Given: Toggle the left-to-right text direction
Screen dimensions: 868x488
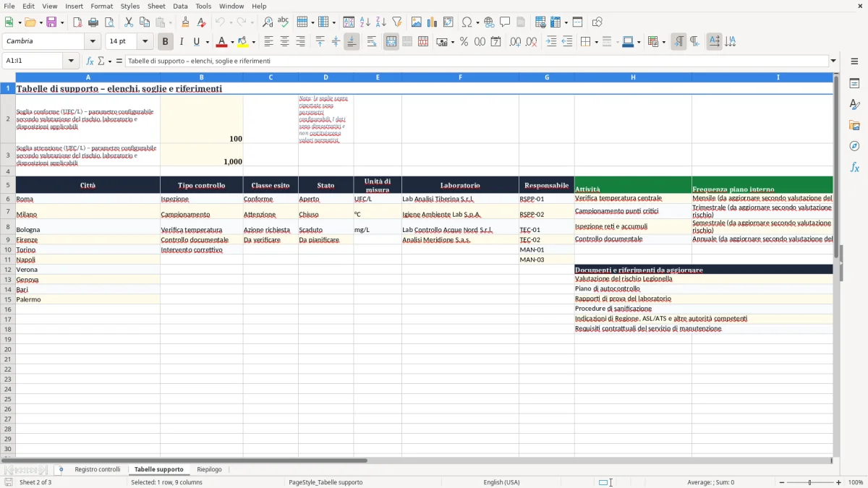Looking at the screenshot, I should tap(678, 42).
